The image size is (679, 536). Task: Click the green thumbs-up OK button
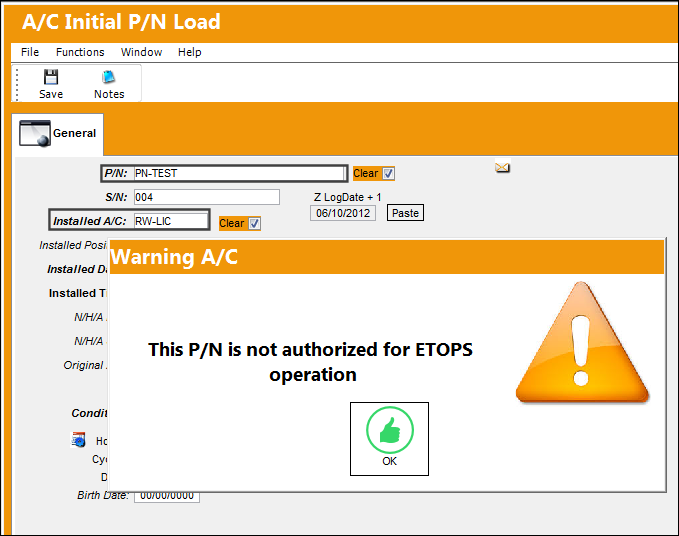click(389, 439)
